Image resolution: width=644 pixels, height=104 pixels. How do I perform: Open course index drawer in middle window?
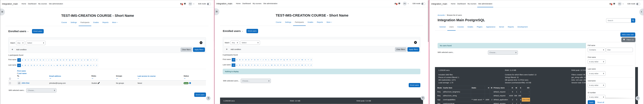pos(217,12)
